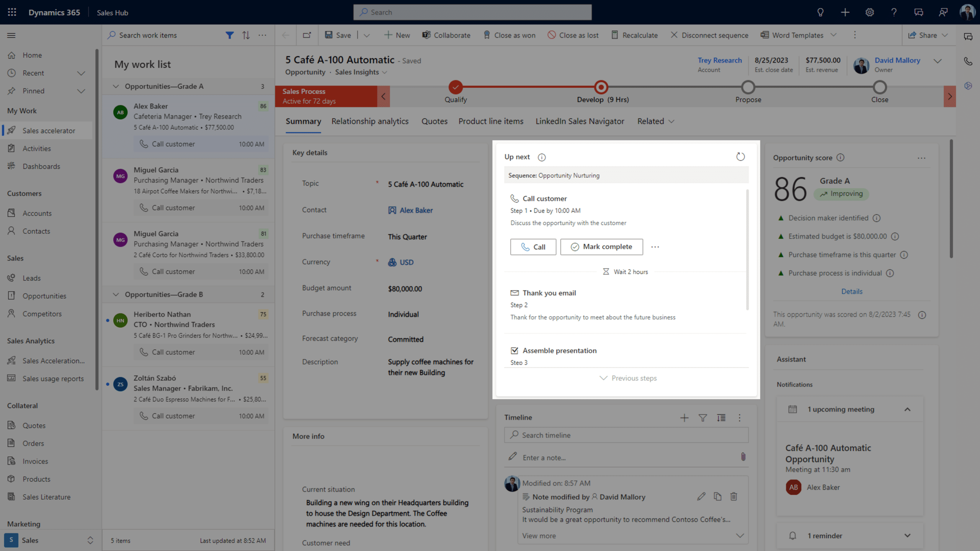Click the Enter a note field

click(626, 457)
